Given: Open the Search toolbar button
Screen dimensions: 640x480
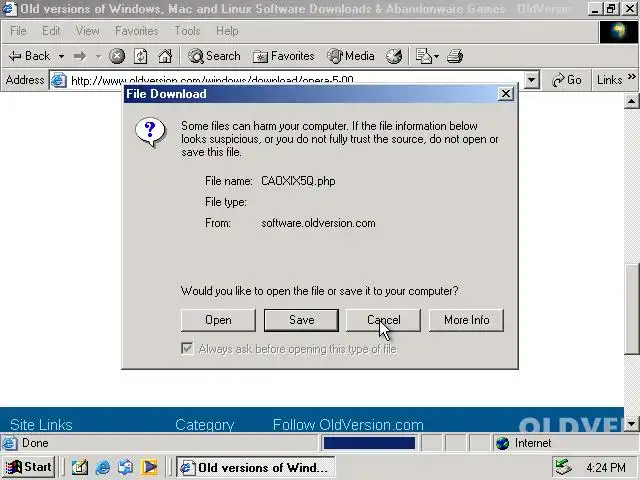Looking at the screenshot, I should (x=214, y=56).
